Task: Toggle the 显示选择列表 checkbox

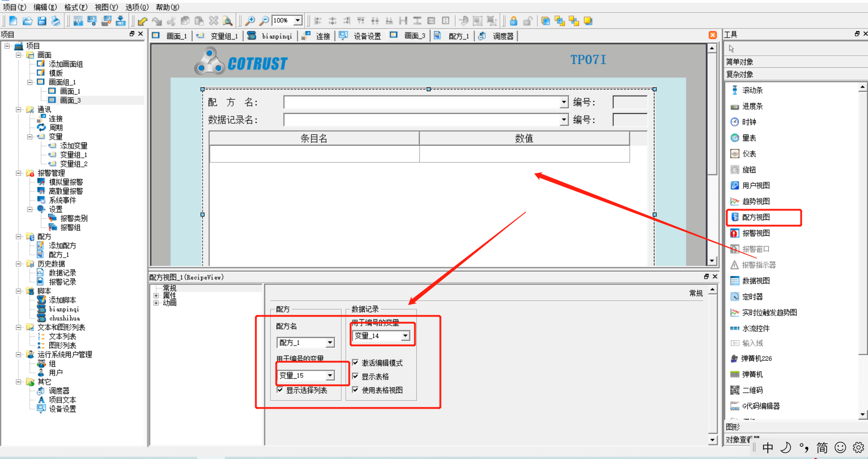Action: click(x=280, y=390)
